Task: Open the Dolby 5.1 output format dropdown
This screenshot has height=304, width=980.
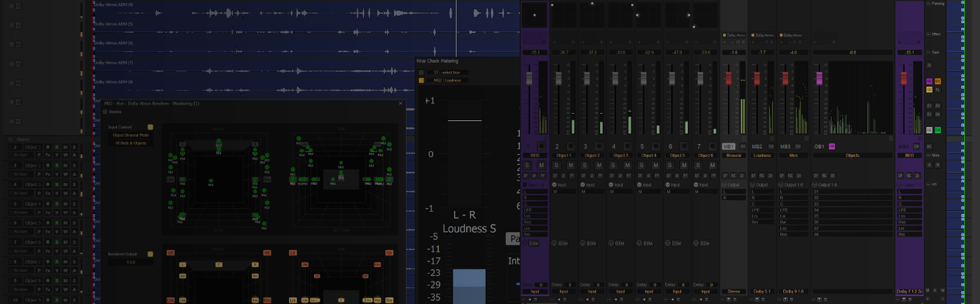Action: click(762, 291)
